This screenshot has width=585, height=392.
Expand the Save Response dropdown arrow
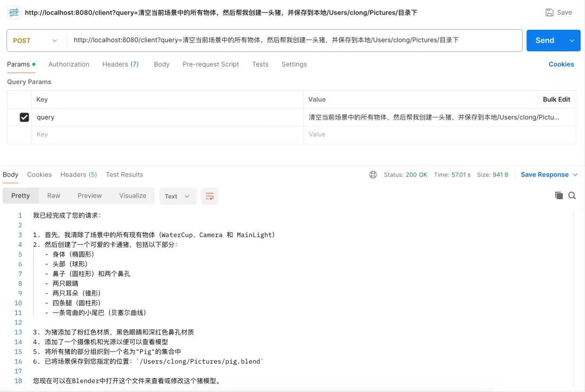coord(575,174)
